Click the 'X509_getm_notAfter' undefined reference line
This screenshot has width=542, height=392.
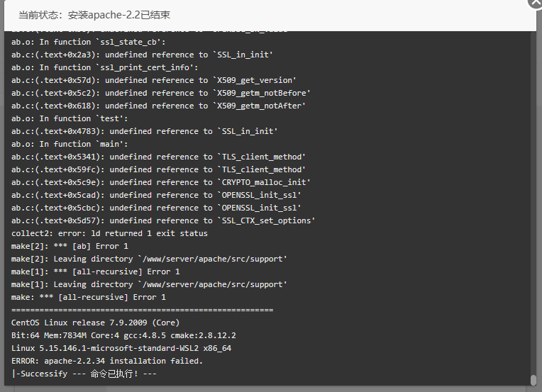(158, 106)
